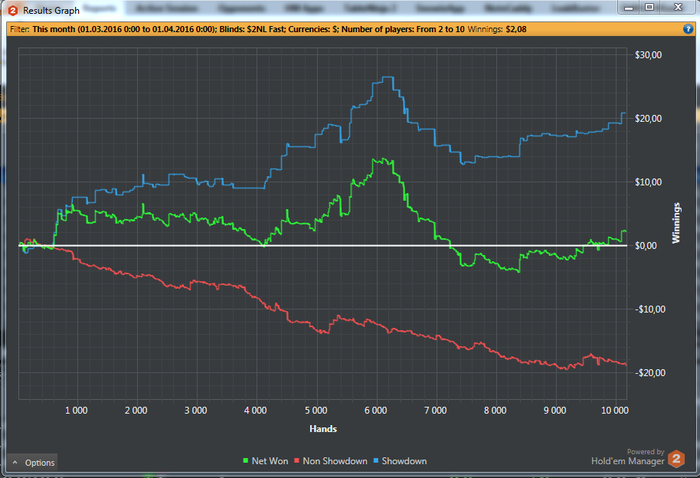The height and width of the screenshot is (478, 700).
Task: Click the Hands axis title
Action: click(323, 429)
